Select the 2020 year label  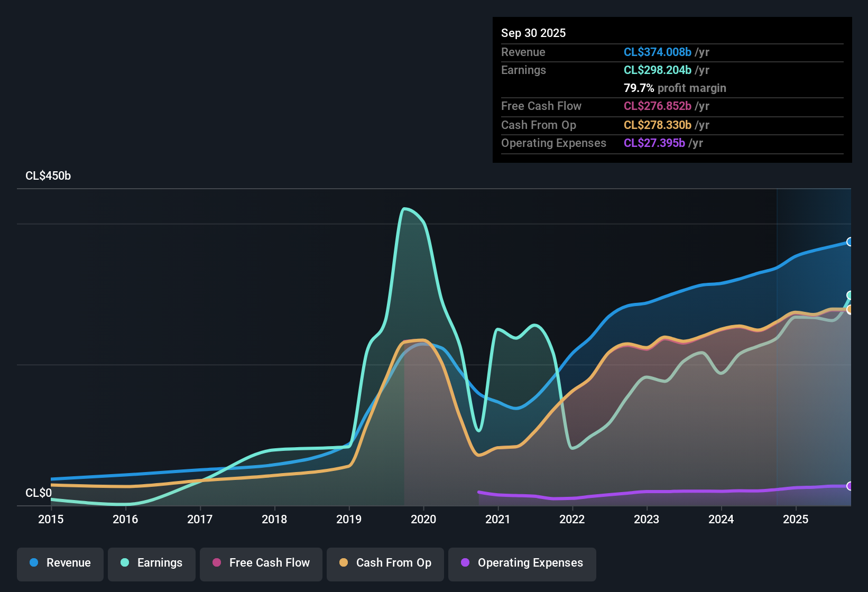click(x=423, y=520)
